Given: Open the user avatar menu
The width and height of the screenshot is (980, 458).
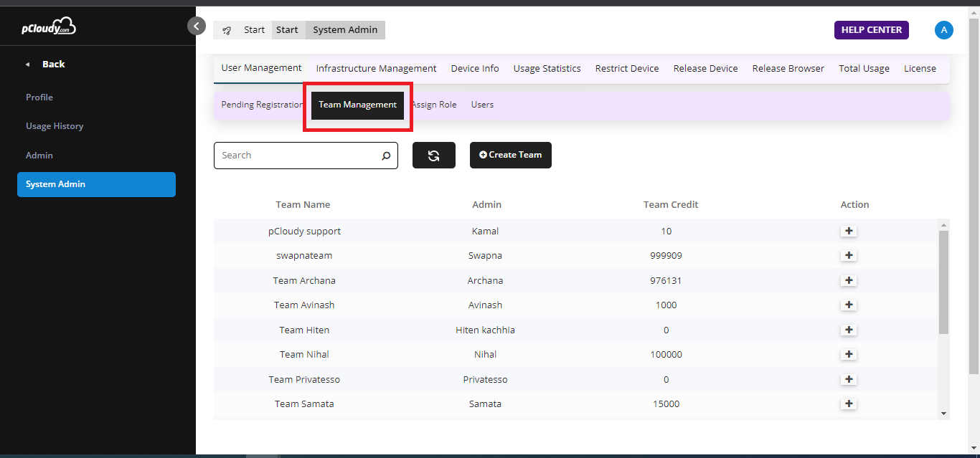Looking at the screenshot, I should [943, 30].
